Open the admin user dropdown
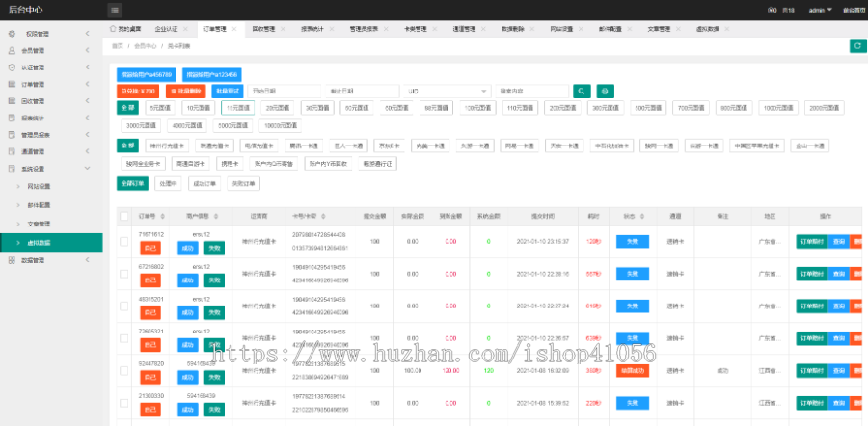Viewport: 868px width, 426px height. click(820, 10)
